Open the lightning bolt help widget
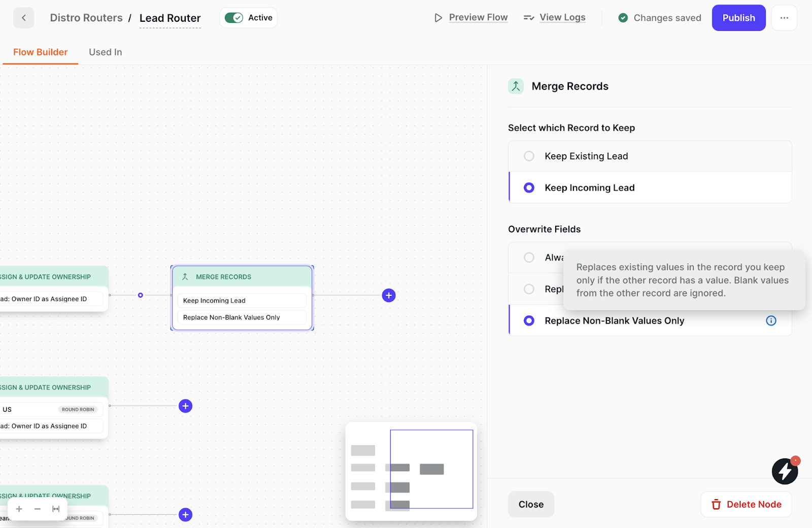The width and height of the screenshot is (812, 528). (785, 471)
